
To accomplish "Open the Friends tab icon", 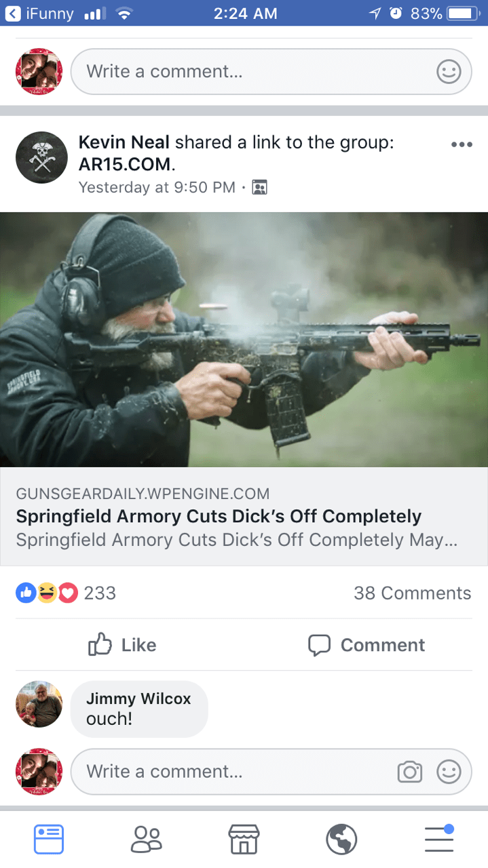I will click(x=146, y=839).
